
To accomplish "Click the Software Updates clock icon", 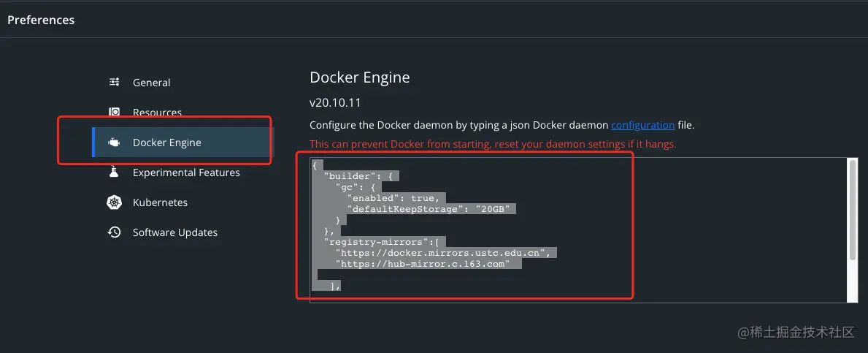I will pyautogui.click(x=114, y=232).
